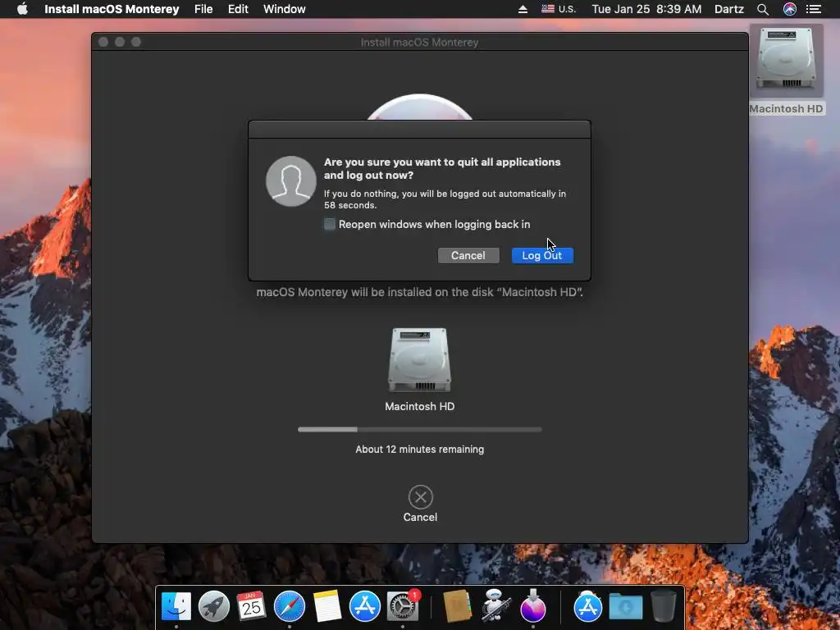Click the installer window close button

(x=103, y=42)
